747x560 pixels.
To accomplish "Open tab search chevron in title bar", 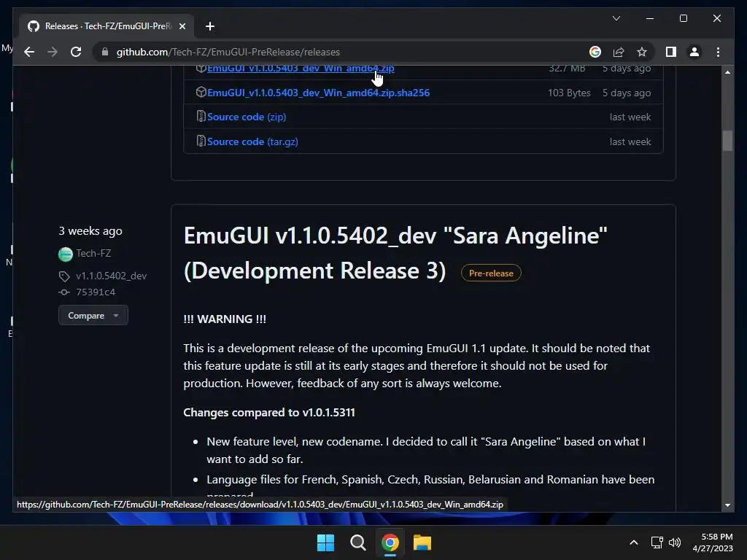I will [x=616, y=18].
